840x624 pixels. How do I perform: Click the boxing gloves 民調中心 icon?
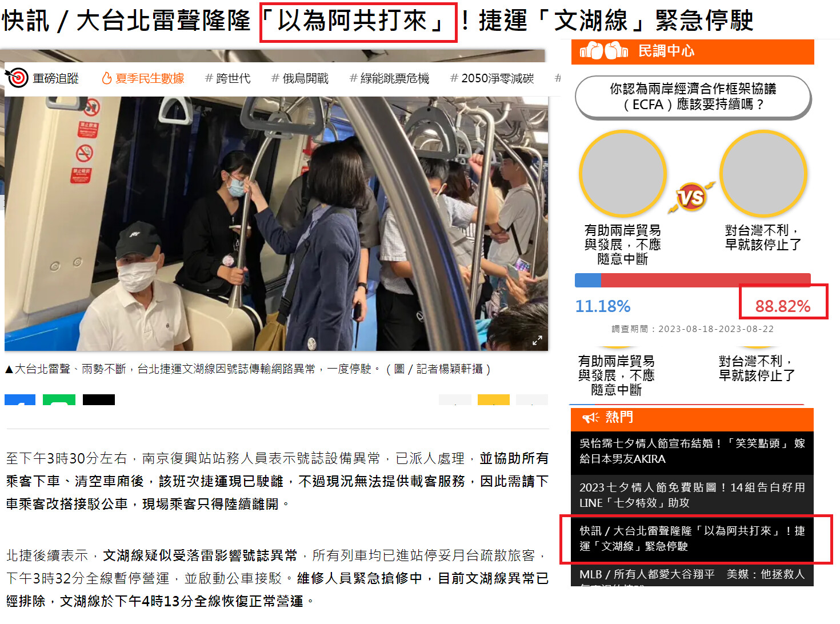point(604,51)
